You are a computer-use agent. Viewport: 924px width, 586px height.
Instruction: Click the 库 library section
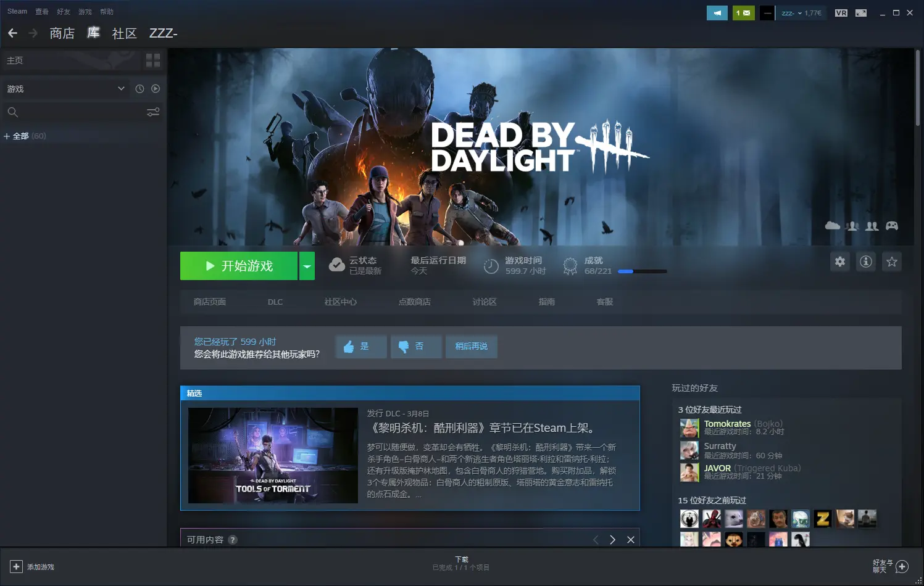tap(93, 33)
